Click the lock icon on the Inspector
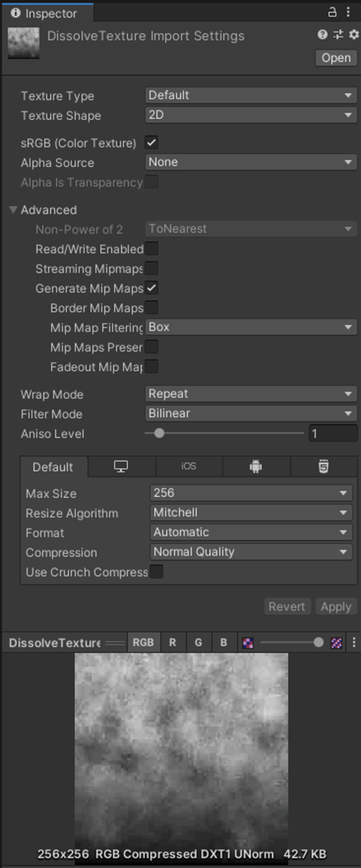The width and height of the screenshot is (361, 868). coord(333,12)
